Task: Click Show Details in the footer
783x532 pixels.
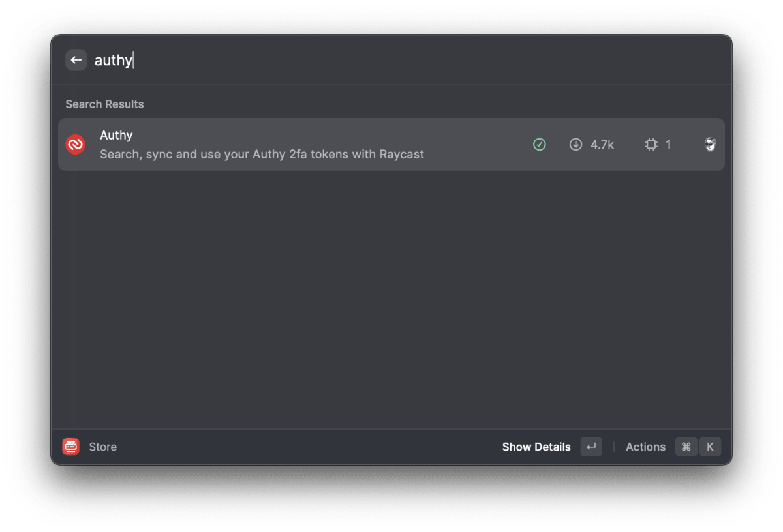Action: [x=536, y=447]
